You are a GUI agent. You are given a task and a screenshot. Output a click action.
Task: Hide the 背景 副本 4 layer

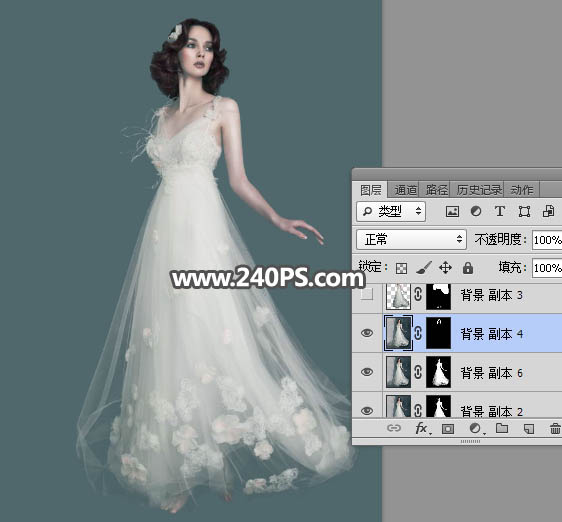click(367, 333)
